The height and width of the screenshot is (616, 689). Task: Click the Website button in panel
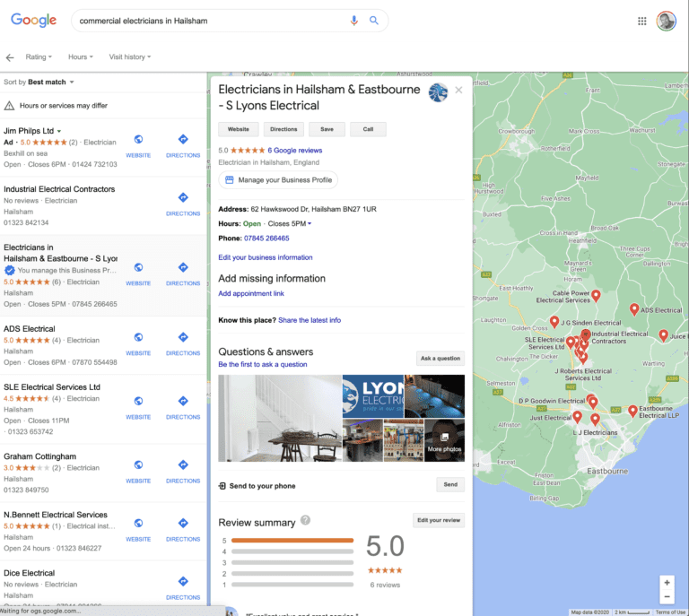click(239, 129)
